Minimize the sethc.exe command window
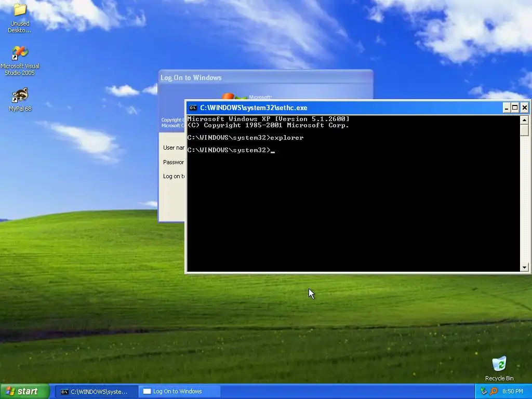This screenshot has width=532, height=399. click(506, 108)
